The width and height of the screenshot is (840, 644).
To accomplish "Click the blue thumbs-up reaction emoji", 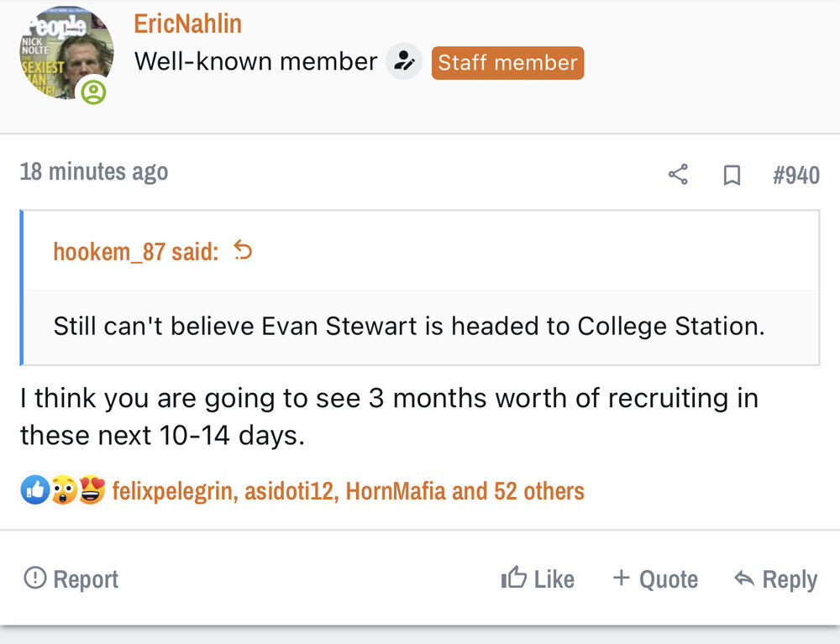I will (34, 490).
